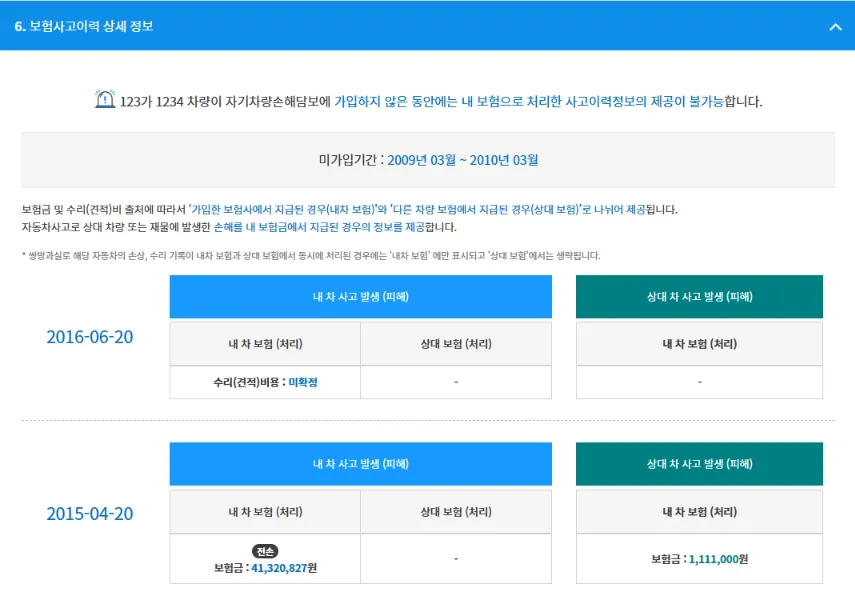Select the 미가입기간 period bar

point(428,160)
